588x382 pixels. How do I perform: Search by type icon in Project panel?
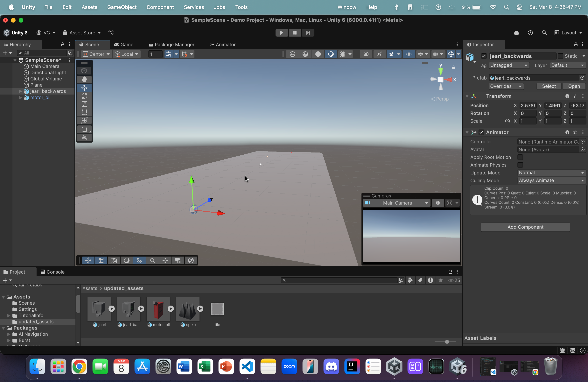click(x=410, y=280)
